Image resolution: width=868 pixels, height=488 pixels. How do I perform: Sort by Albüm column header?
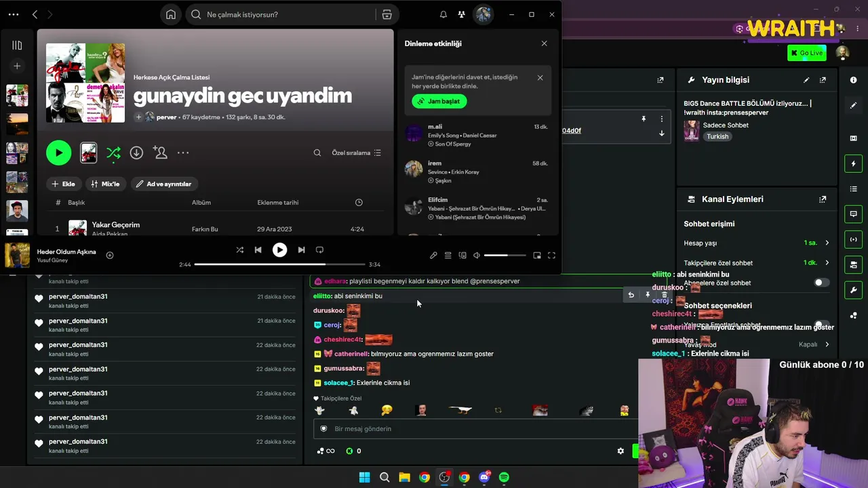201,203
